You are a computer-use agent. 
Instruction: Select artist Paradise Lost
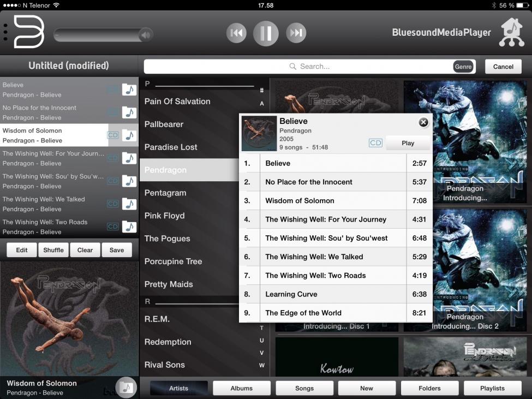pos(171,147)
